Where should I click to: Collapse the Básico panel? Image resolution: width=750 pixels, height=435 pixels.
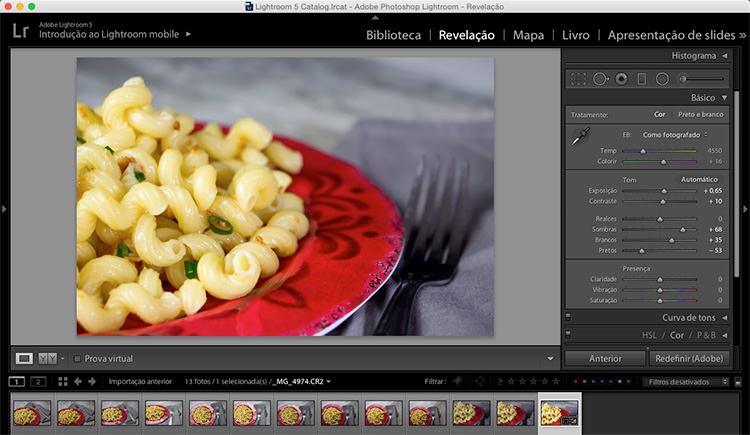[x=724, y=98]
